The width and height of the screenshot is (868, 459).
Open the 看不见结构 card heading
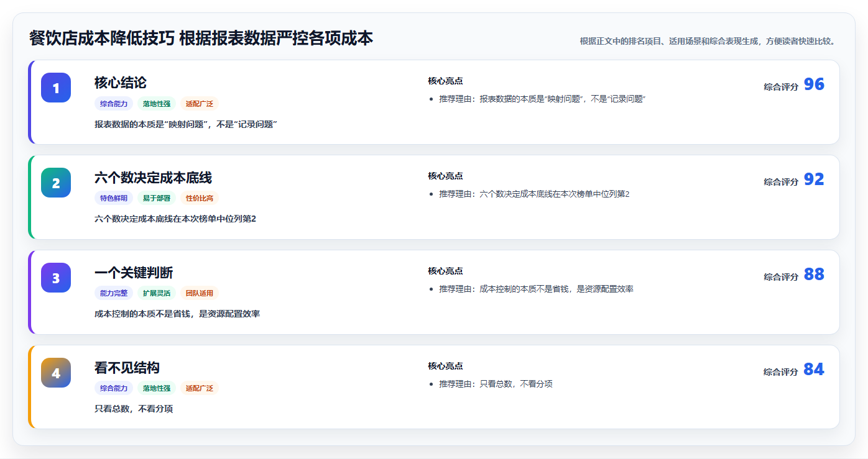(127, 368)
